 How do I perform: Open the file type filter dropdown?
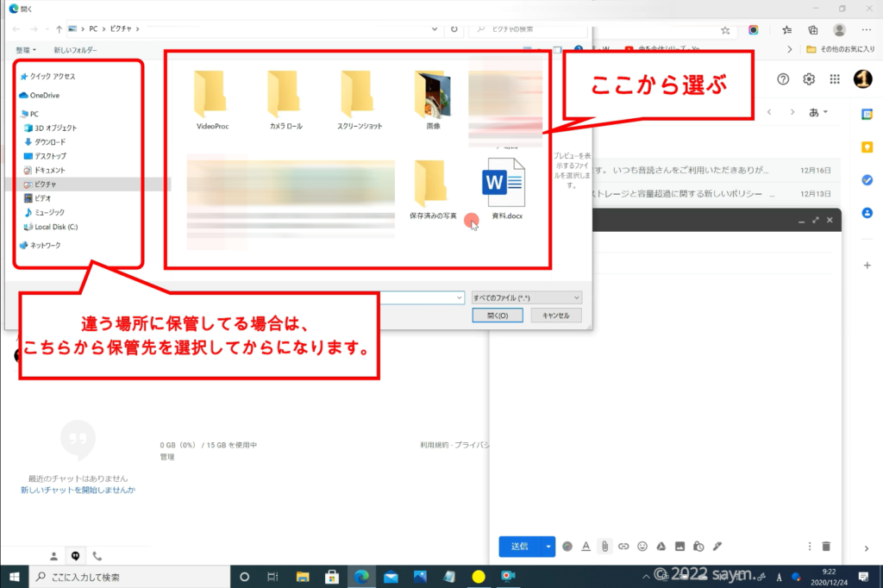[526, 297]
